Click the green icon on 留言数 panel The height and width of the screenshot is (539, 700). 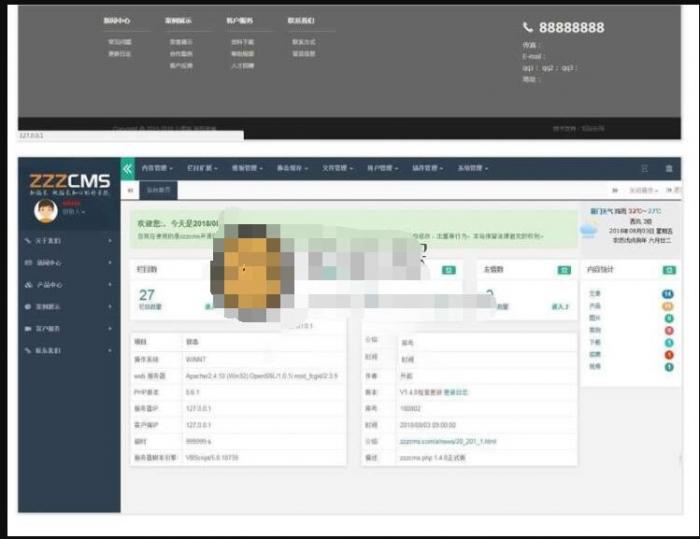point(560,270)
